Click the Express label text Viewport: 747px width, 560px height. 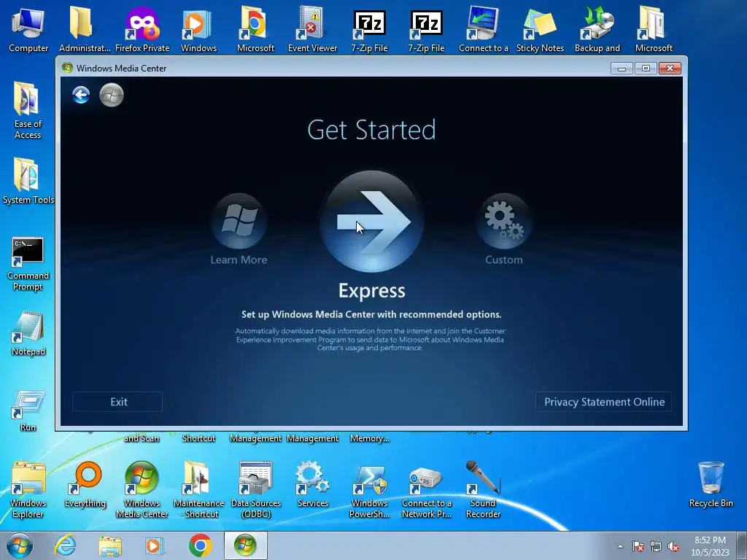372,290
